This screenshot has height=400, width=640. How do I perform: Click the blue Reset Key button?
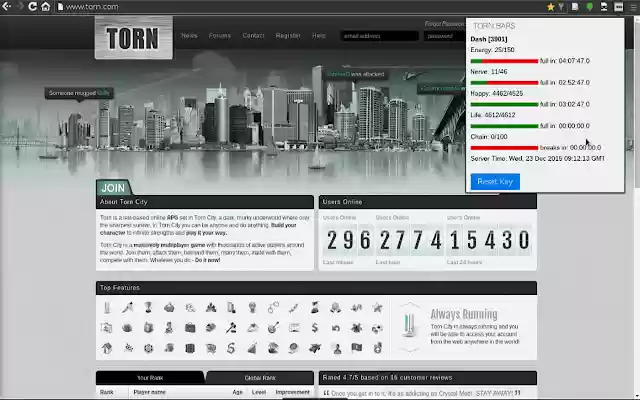pyautogui.click(x=495, y=182)
